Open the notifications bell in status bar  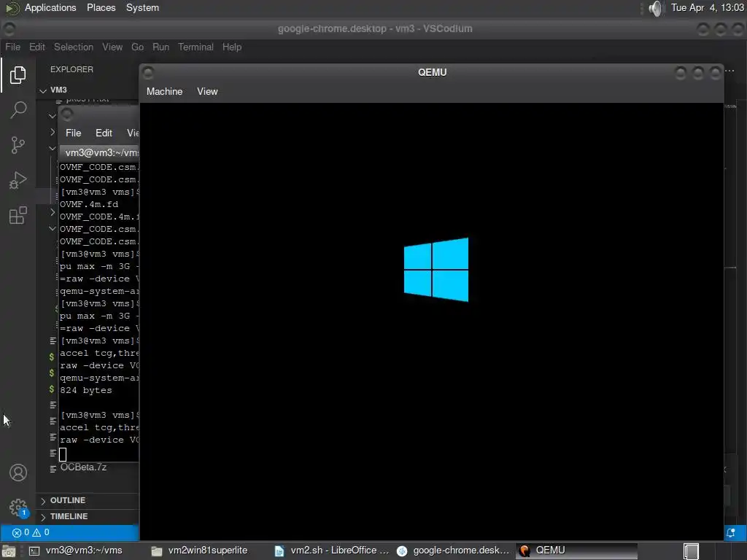(x=731, y=533)
